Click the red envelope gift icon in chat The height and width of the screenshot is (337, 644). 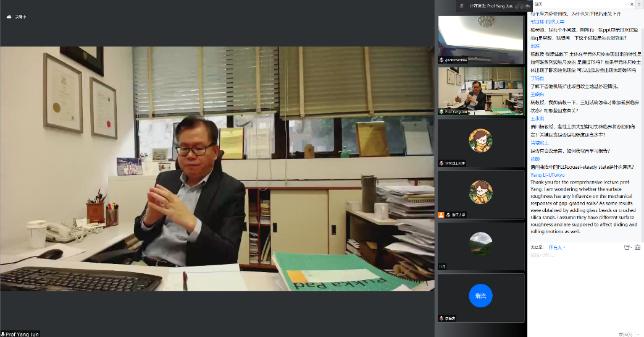tap(638, 247)
